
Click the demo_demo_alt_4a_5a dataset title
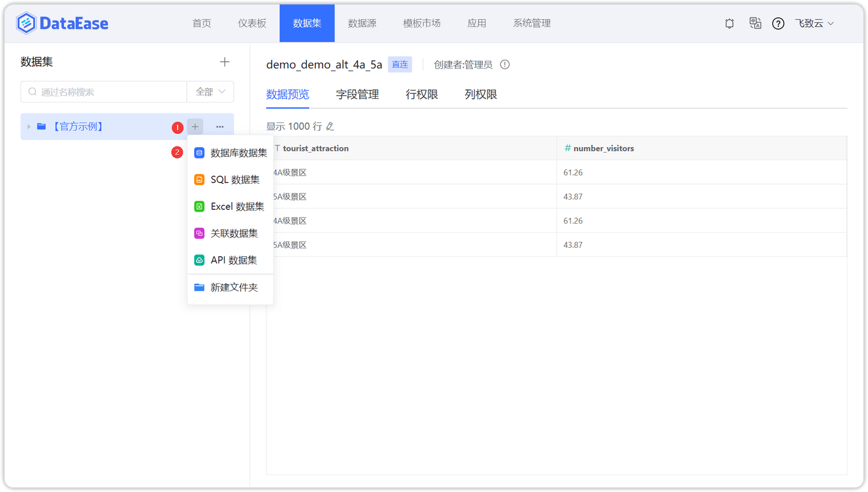[x=324, y=65]
